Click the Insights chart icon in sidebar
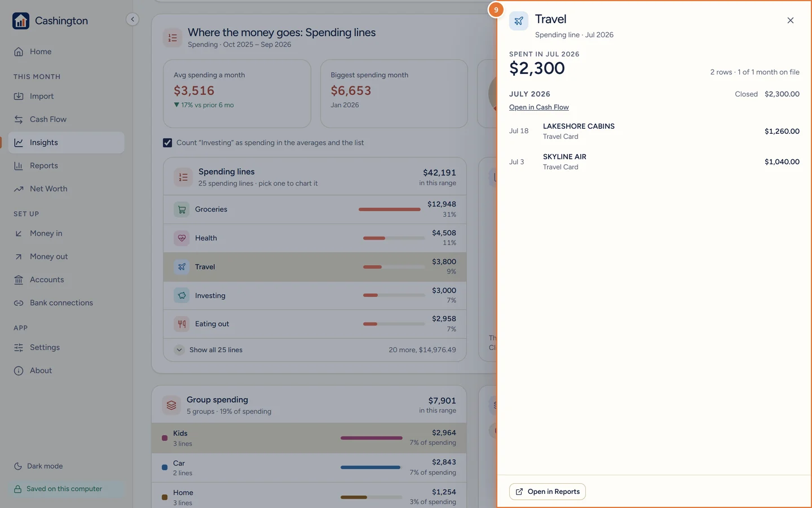This screenshot has height=508, width=812. point(19,143)
